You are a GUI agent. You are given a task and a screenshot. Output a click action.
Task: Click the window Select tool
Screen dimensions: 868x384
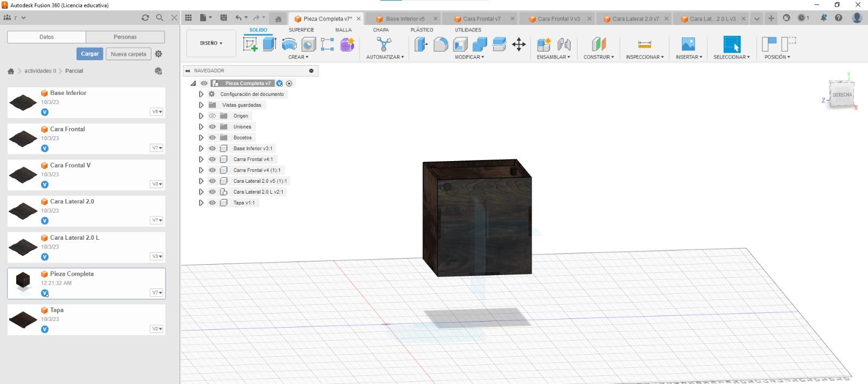pos(731,44)
